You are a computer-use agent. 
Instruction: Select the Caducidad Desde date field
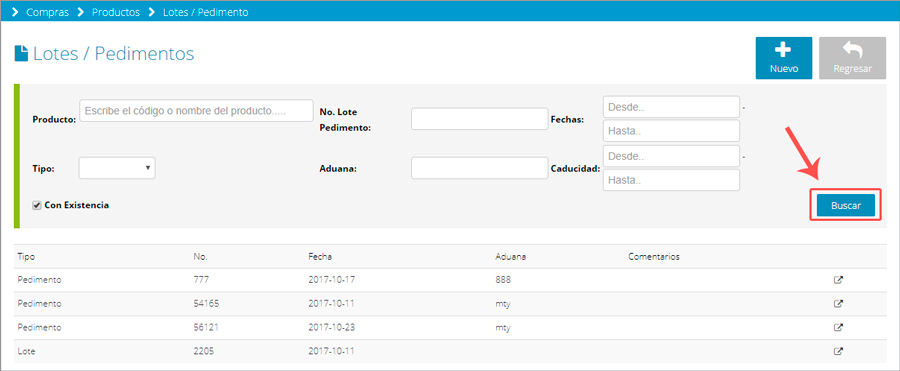671,156
